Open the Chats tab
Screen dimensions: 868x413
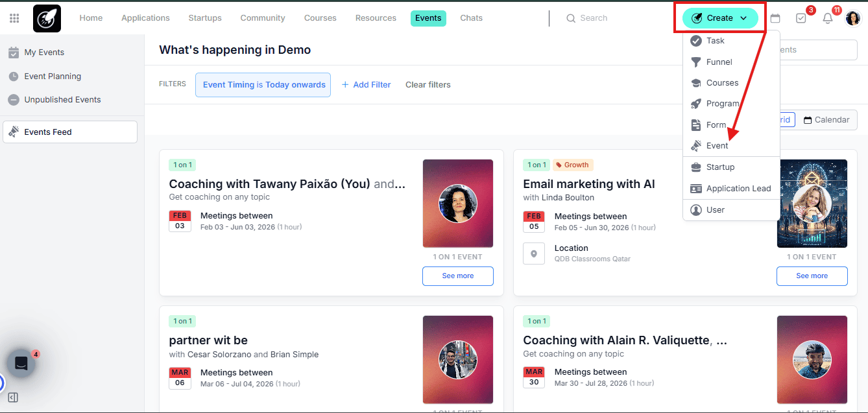pos(472,18)
